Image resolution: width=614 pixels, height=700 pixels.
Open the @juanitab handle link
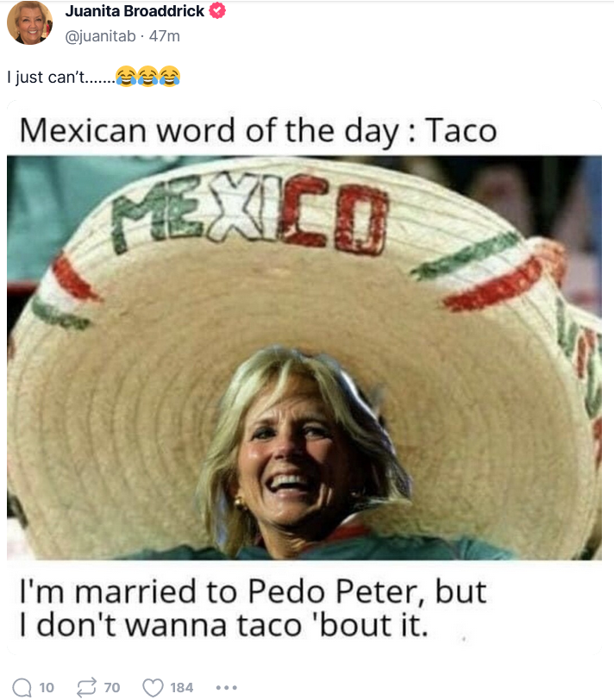click(101, 35)
